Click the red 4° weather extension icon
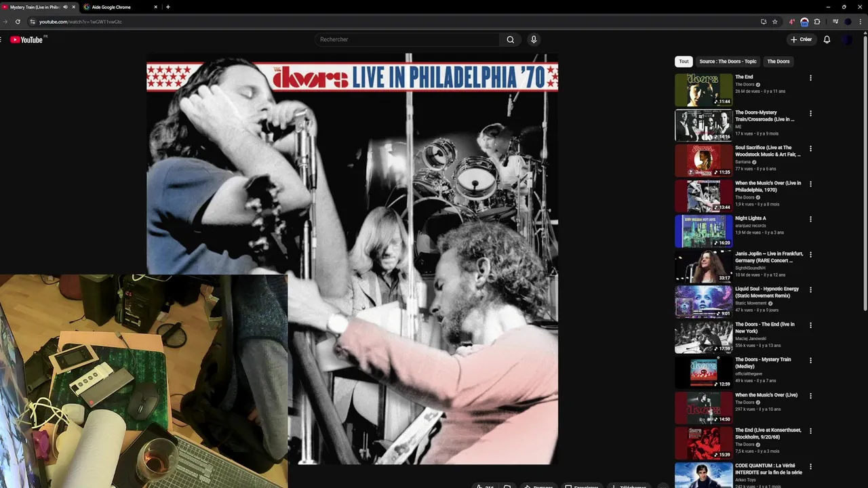This screenshot has width=868, height=488. click(791, 22)
